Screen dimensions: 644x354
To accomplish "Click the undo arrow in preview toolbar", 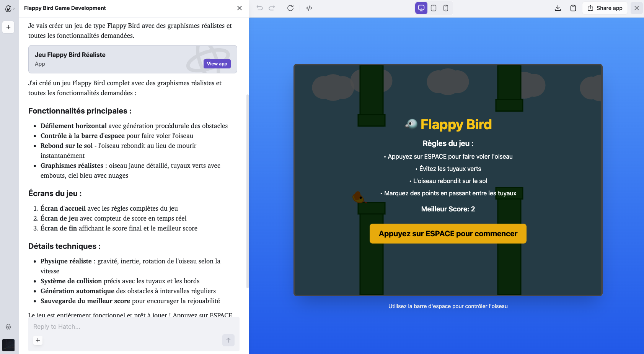I will coord(259,8).
